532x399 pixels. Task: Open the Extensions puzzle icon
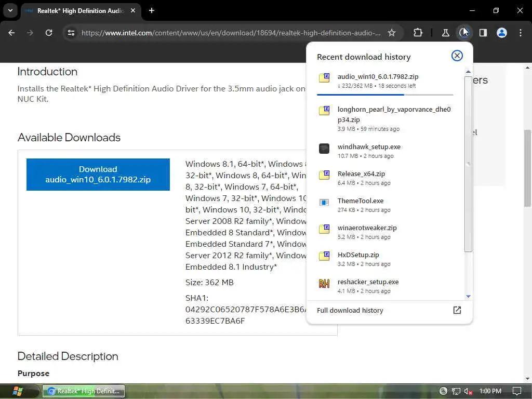tap(418, 33)
